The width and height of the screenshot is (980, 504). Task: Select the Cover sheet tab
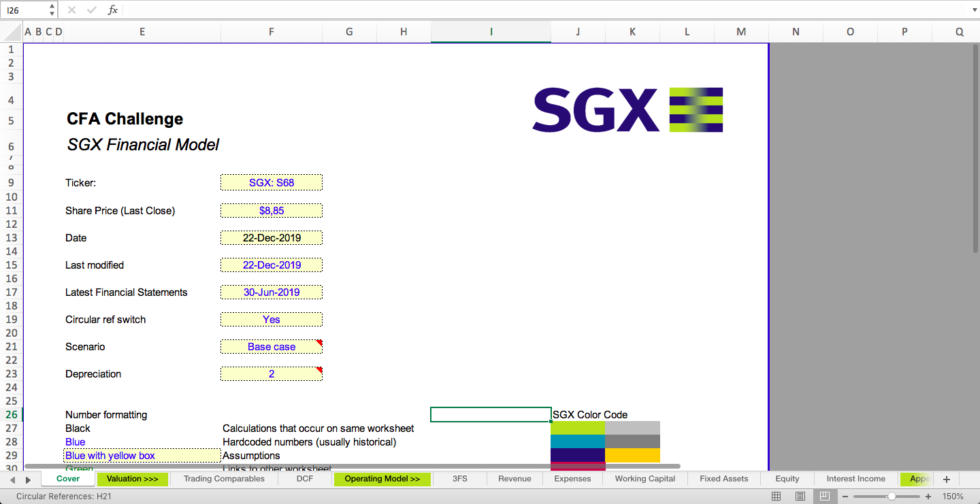coord(68,479)
